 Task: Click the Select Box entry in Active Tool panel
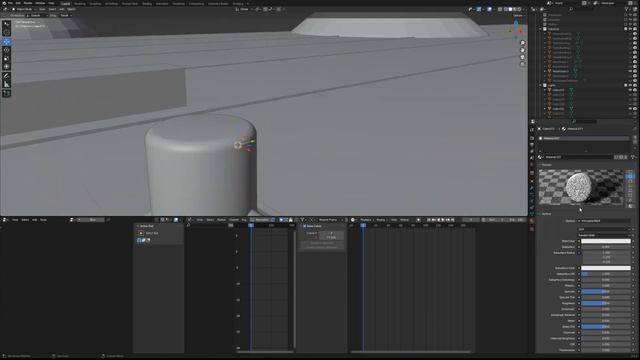coord(152,233)
